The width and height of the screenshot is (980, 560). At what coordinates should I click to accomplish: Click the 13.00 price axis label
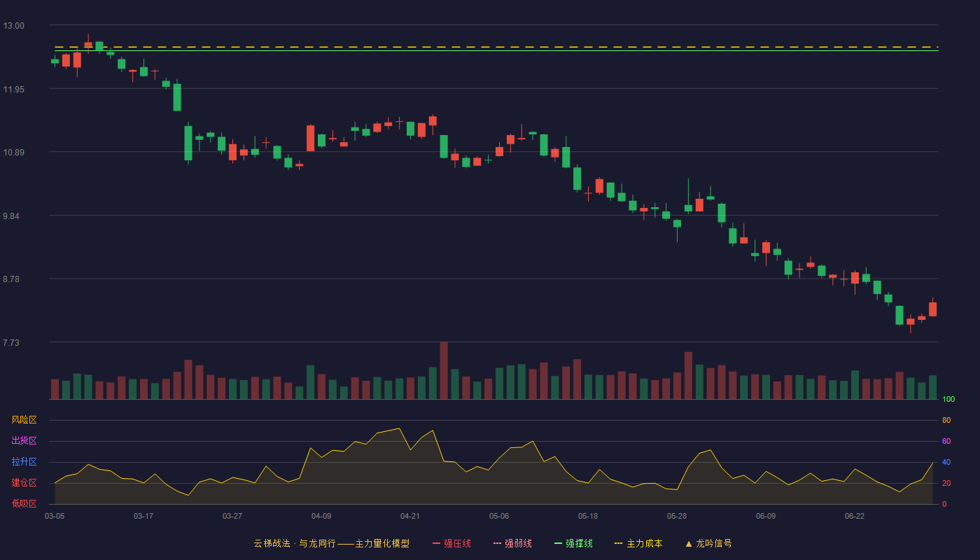pos(14,26)
